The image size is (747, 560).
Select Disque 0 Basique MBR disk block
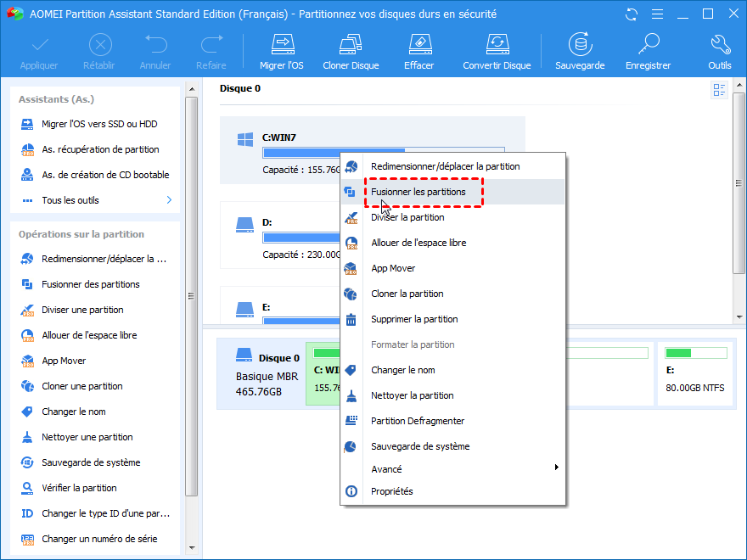(261, 374)
